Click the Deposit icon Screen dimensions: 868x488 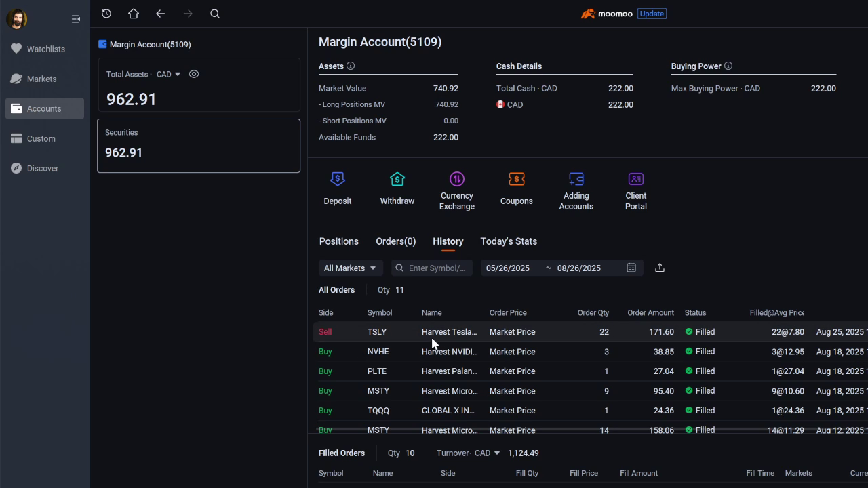(x=337, y=180)
